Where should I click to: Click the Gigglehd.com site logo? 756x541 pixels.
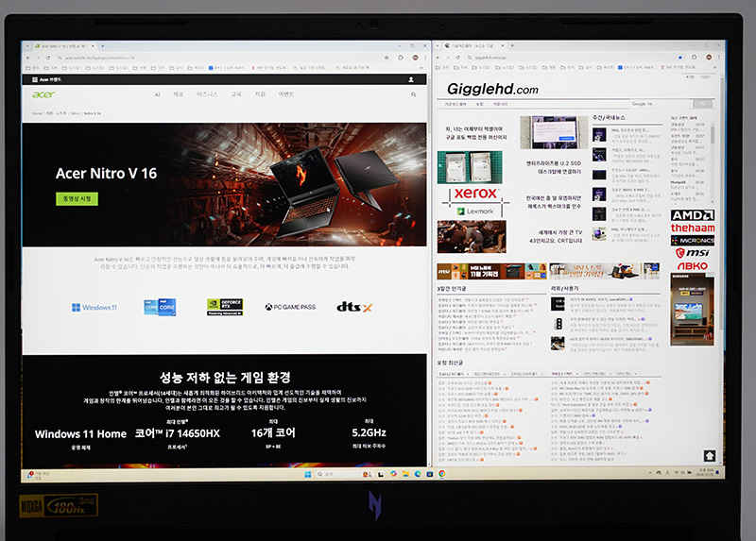492,89
